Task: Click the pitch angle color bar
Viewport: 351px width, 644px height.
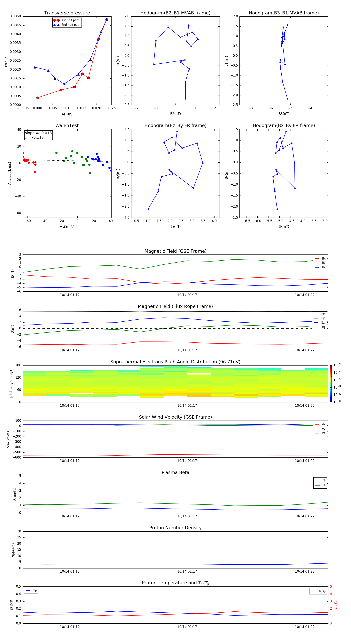Action: pos(331,384)
